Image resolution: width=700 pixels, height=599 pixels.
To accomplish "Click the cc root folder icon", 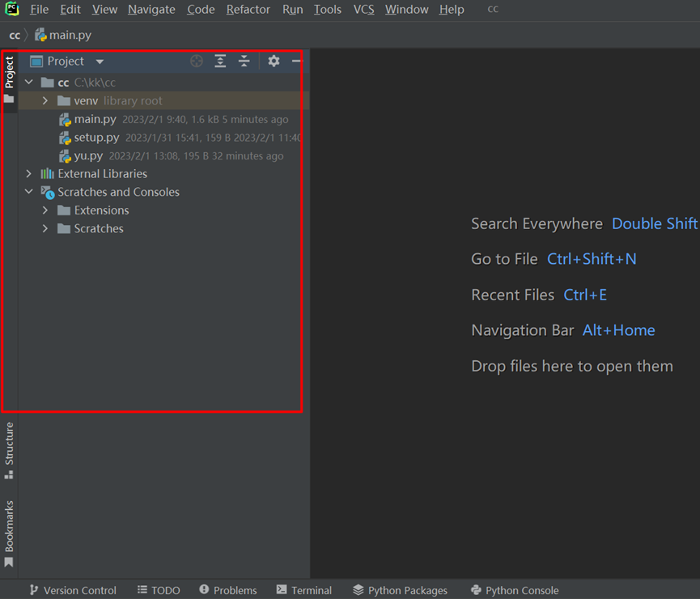I will tap(47, 83).
